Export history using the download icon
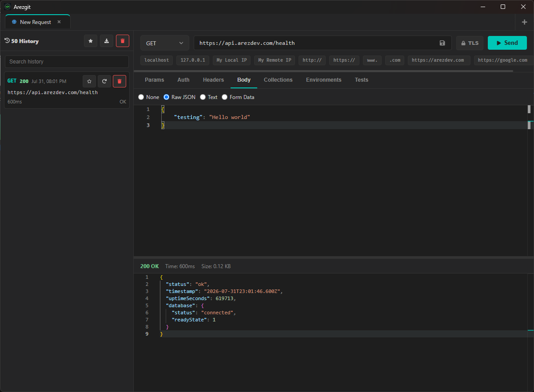The width and height of the screenshot is (534, 392). click(x=107, y=41)
